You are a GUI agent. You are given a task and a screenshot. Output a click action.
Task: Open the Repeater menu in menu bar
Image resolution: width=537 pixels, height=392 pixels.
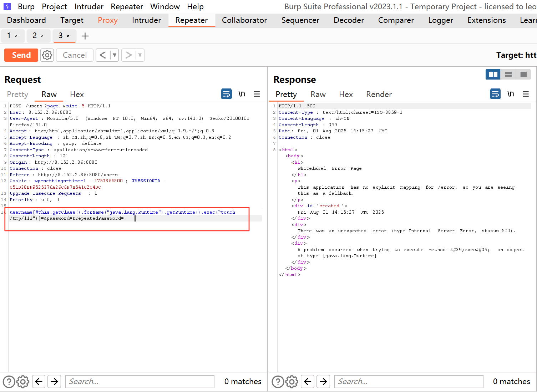pos(127,6)
